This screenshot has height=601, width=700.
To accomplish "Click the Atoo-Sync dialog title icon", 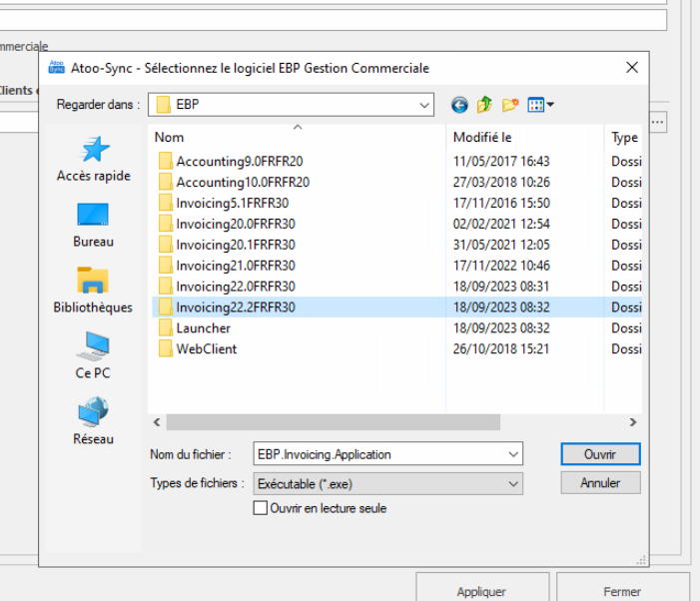I will click(57, 67).
